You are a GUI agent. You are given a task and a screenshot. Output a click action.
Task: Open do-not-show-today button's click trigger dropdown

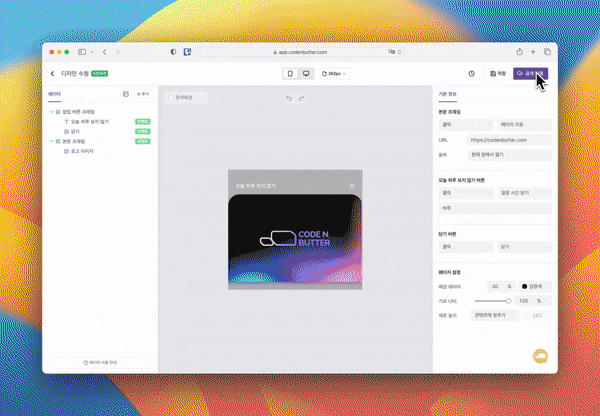click(466, 193)
